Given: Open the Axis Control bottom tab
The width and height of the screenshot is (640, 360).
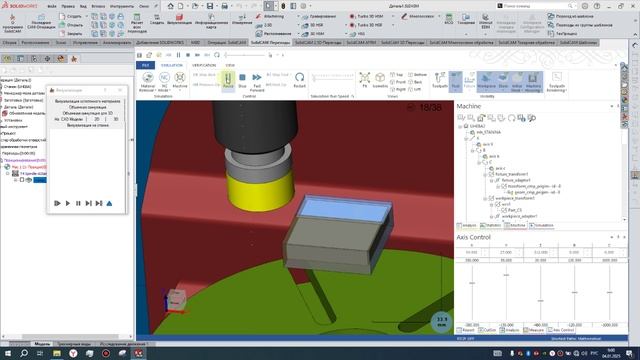Looking at the screenshot, I should tap(561, 330).
